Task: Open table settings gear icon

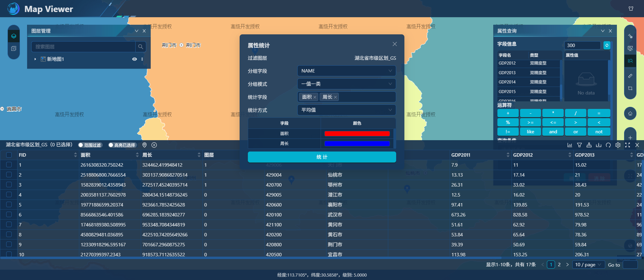Action: [618, 145]
